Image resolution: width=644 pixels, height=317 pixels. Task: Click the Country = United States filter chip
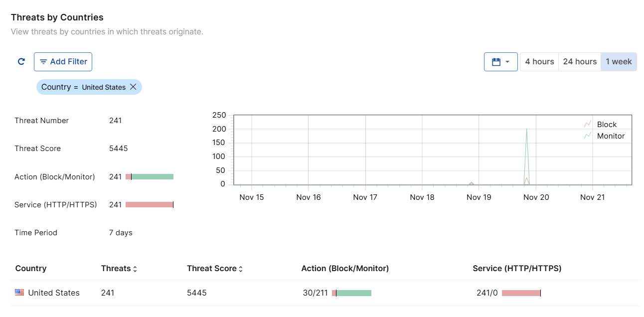tap(83, 87)
